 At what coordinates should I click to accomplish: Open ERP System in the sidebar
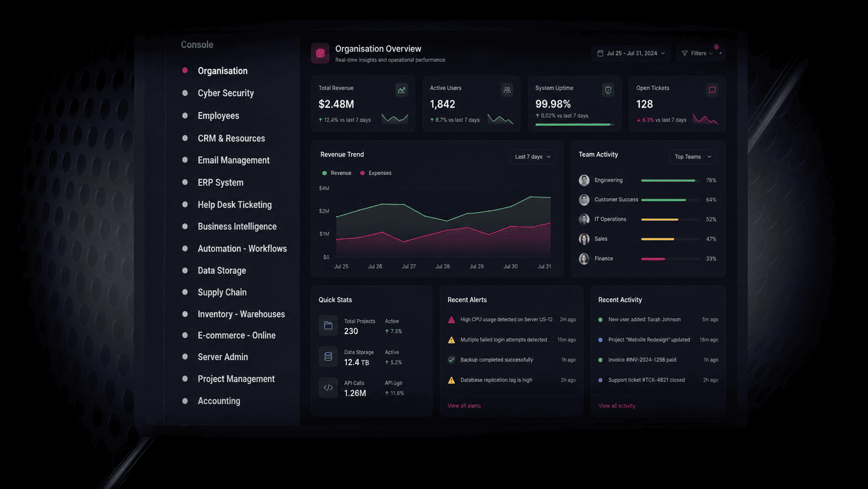tap(220, 182)
